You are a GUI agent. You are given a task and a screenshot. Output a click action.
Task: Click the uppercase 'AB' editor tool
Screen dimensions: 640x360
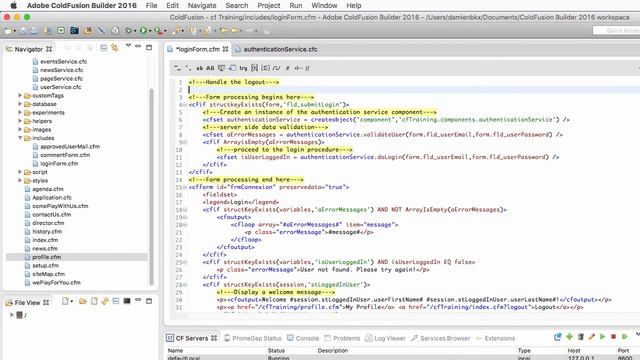coord(210,68)
